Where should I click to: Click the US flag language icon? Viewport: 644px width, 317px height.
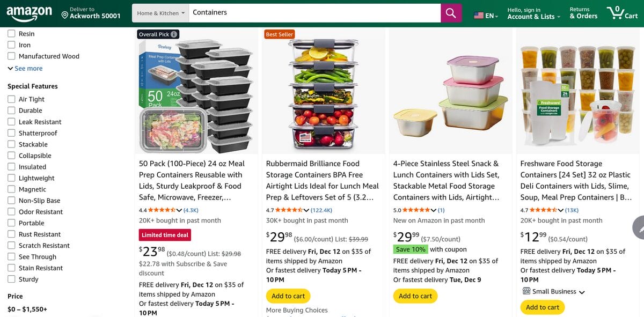[x=478, y=16]
